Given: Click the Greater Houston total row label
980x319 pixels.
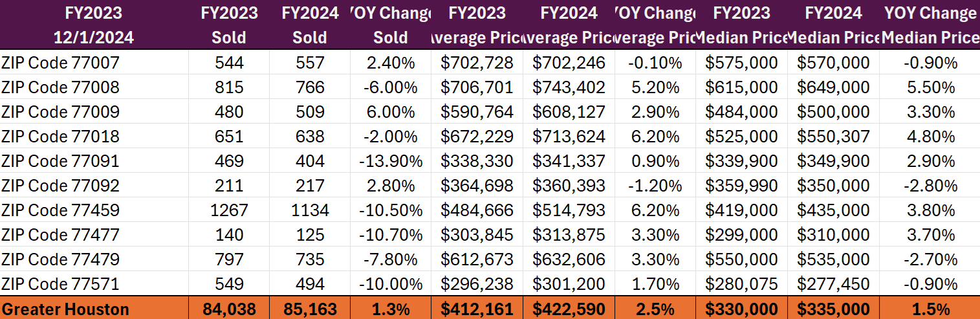Looking at the screenshot, I should pyautogui.click(x=65, y=309).
